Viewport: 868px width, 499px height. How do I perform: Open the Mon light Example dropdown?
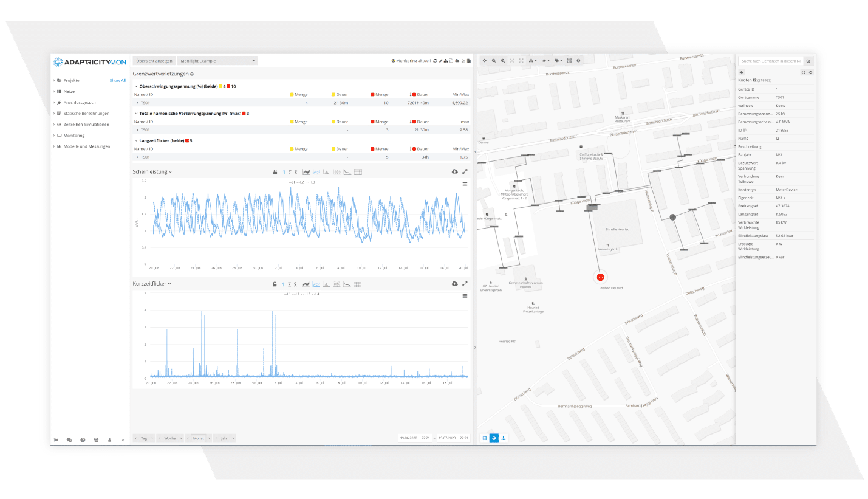coord(217,61)
